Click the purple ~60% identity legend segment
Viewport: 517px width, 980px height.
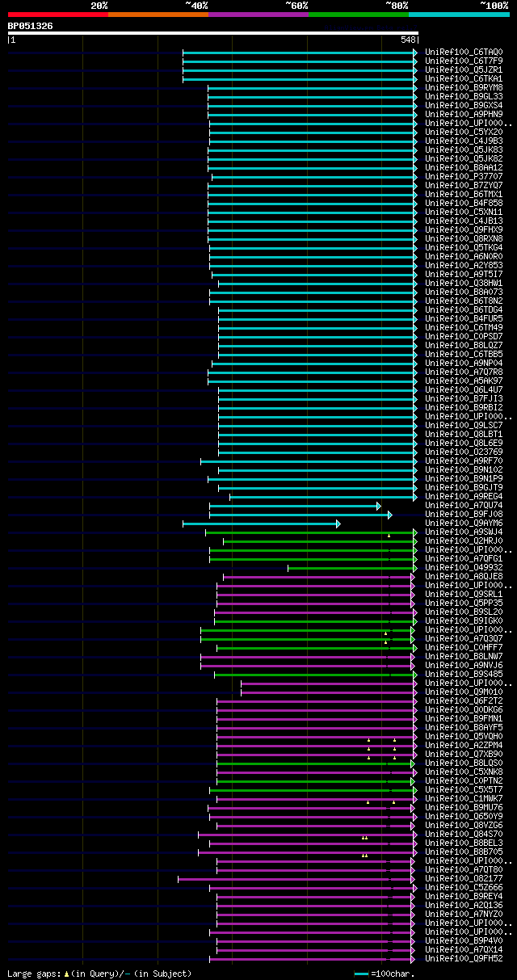(258, 14)
